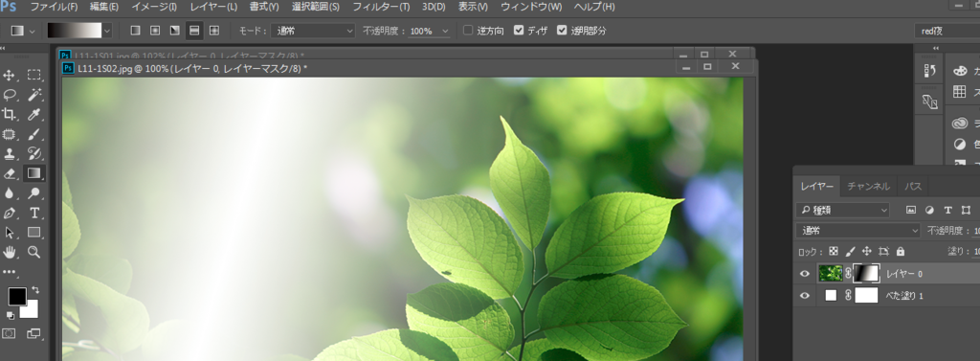Screen dimensions: 980x361
Task: Swap foreground and background colors
Action: [x=35, y=290]
